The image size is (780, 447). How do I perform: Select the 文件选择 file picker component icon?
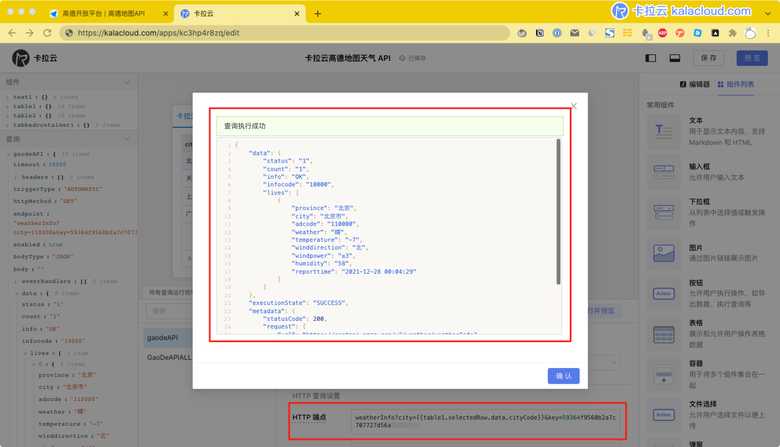[664, 414]
